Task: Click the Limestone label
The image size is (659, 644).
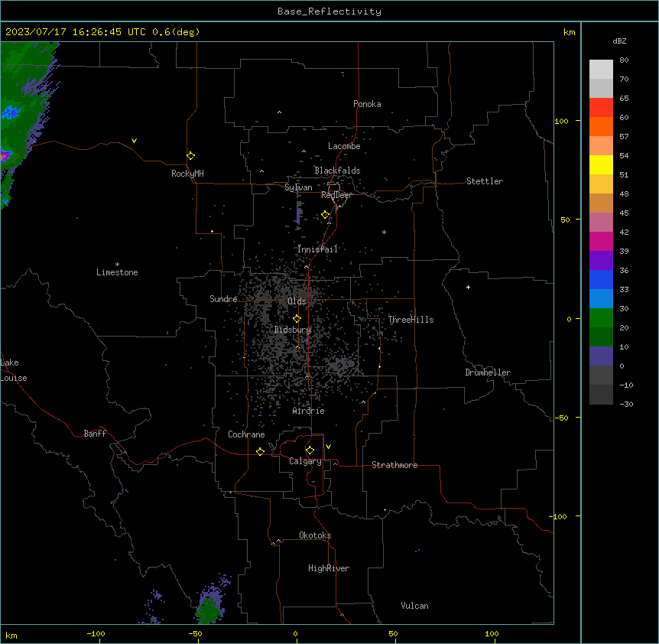Action: pos(117,272)
